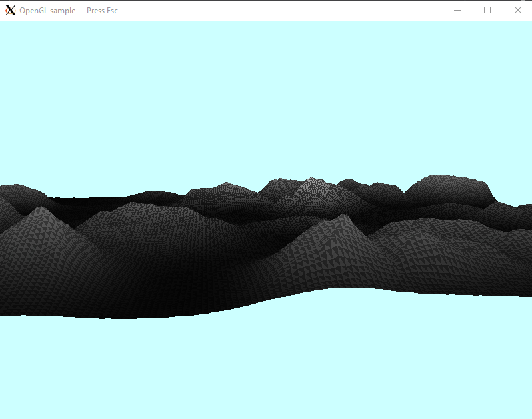Minimize the OpenGL sample window
Image resolution: width=532 pixels, height=419 pixels.
[x=457, y=11]
